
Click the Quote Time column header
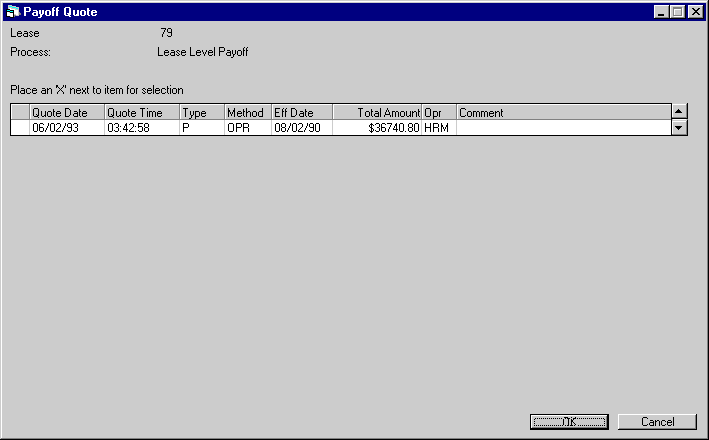pyautogui.click(x=142, y=112)
